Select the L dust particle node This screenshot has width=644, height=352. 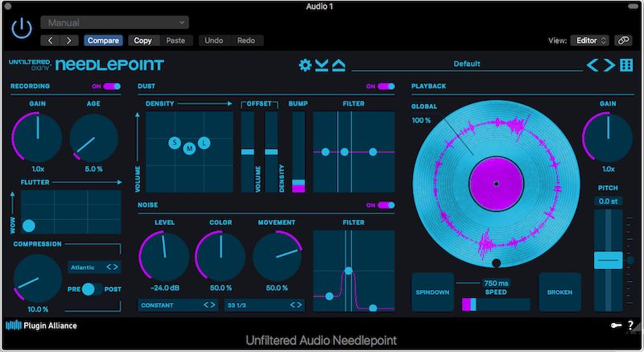(204, 143)
